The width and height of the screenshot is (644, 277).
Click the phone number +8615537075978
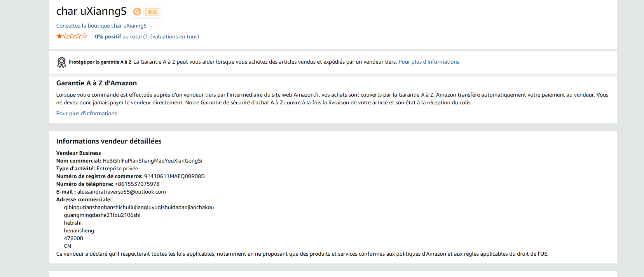pyautogui.click(x=137, y=184)
